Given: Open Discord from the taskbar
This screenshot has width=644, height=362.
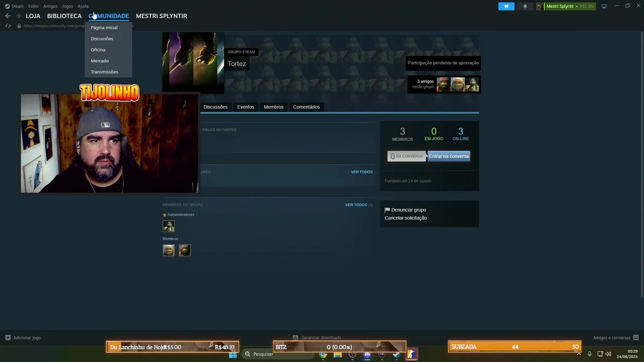Looking at the screenshot, I should pyautogui.click(x=367, y=354).
